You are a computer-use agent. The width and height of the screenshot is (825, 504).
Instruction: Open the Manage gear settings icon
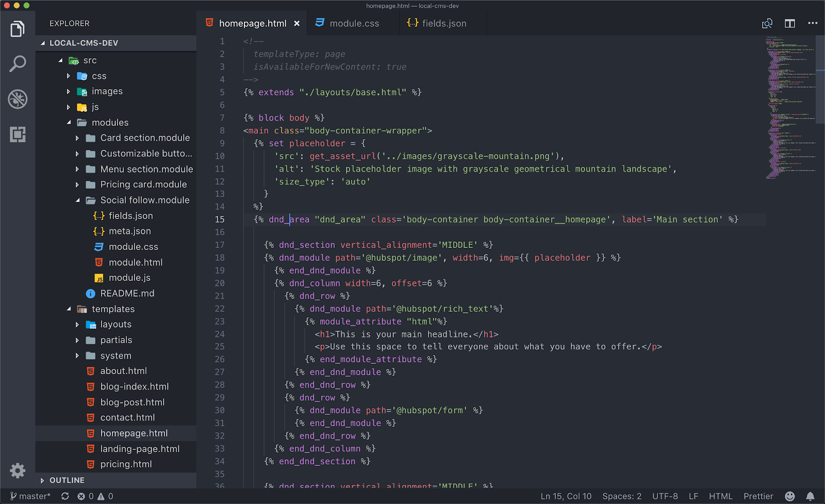click(18, 470)
